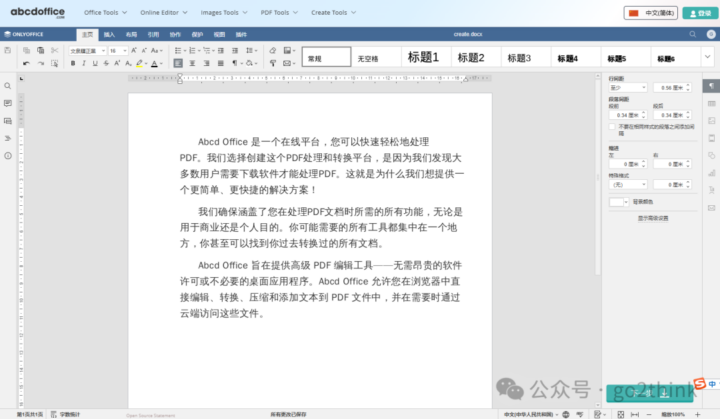Open the background color swatch in panel
This screenshot has height=419, width=720.
619,202
